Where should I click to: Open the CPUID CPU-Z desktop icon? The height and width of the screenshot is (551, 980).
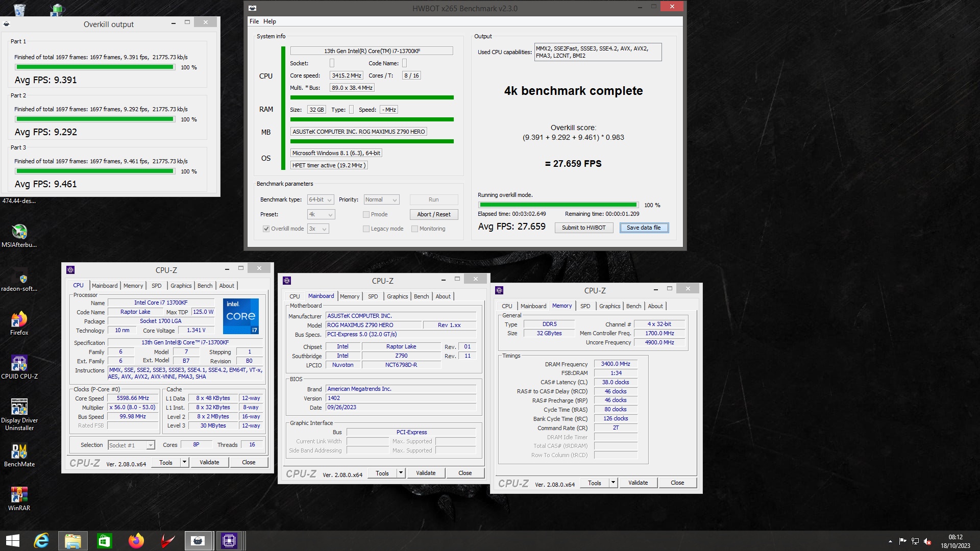tap(19, 367)
